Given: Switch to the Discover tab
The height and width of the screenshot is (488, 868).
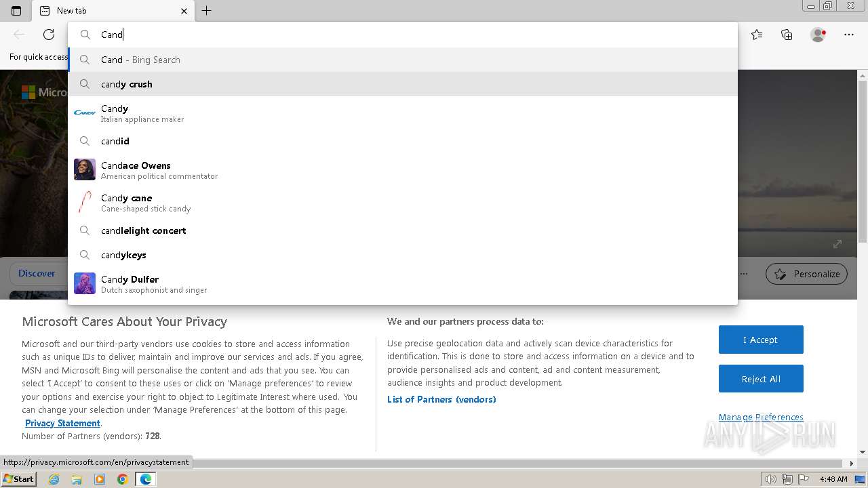Looking at the screenshot, I should (37, 273).
